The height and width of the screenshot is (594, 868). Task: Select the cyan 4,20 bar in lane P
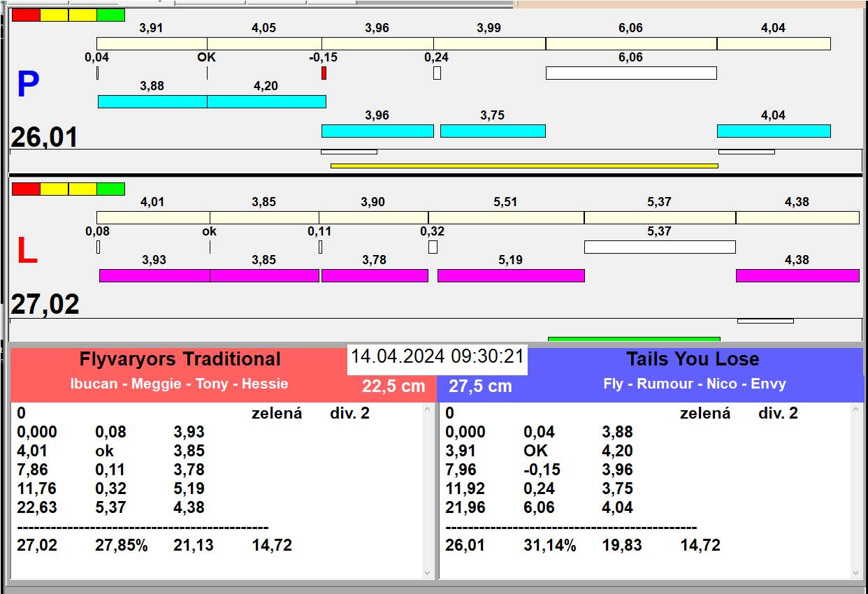coord(266,101)
